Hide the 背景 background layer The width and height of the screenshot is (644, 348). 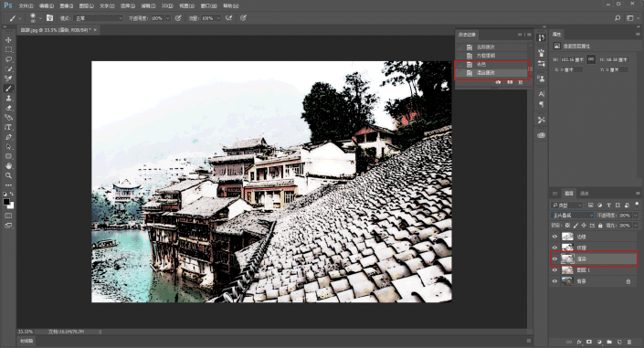click(554, 281)
